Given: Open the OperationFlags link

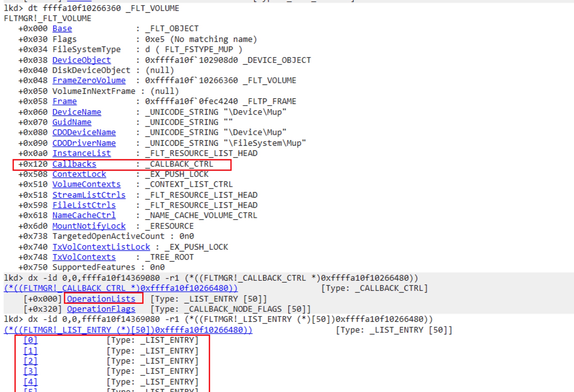Looking at the screenshot, I should click(x=101, y=309).
